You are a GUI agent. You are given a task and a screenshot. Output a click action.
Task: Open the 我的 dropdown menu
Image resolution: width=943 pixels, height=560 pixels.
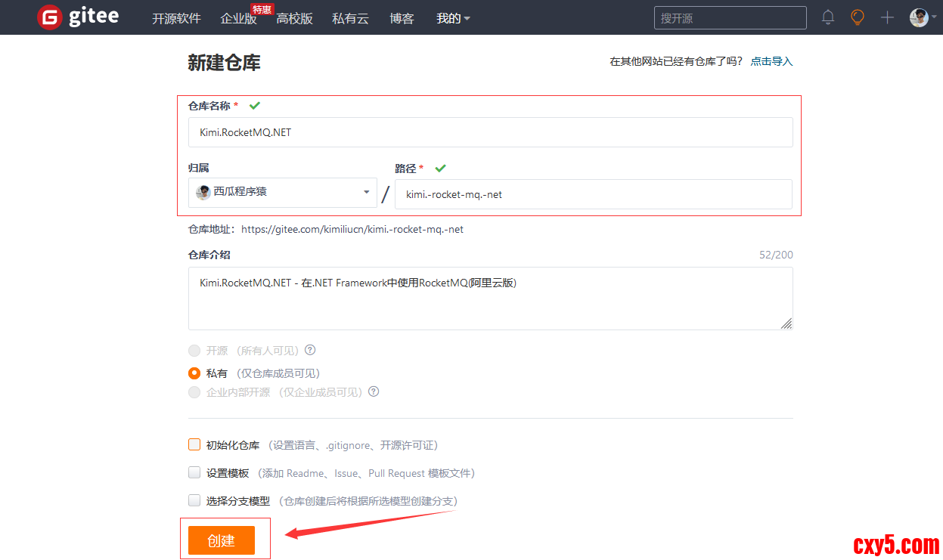(453, 18)
